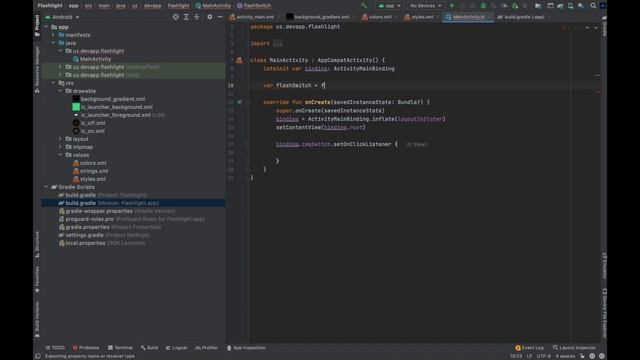Click the override gutter icon beside onCreate
640x360 pixels.
tap(240, 102)
